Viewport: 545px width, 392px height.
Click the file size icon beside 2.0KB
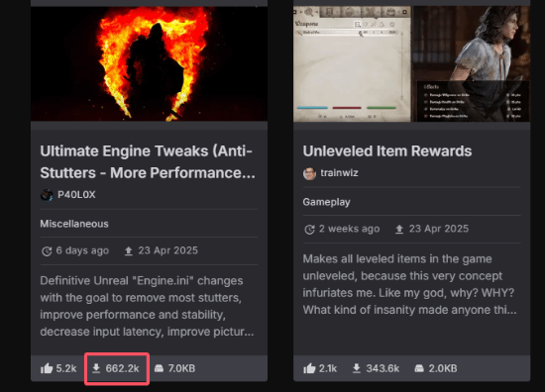point(419,368)
